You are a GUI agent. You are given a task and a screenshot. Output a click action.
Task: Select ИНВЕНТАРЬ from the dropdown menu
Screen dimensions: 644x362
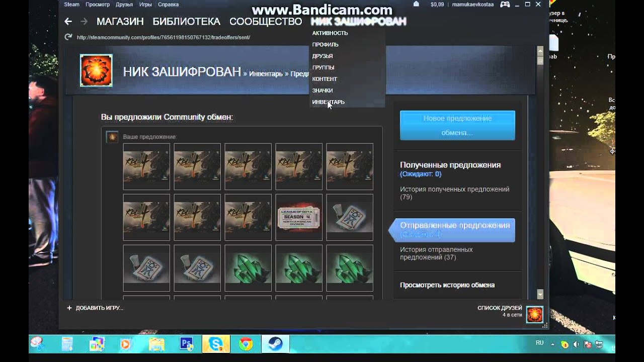coord(328,102)
